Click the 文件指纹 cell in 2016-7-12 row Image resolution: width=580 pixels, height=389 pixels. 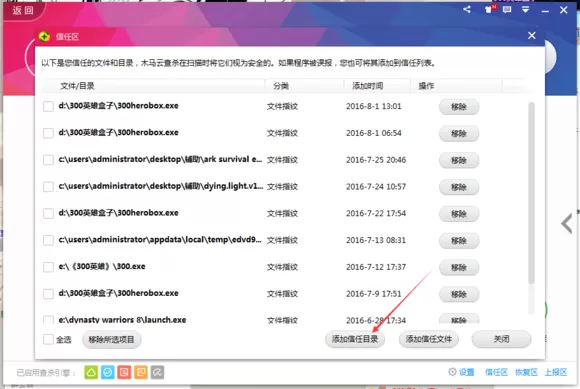pos(282,267)
